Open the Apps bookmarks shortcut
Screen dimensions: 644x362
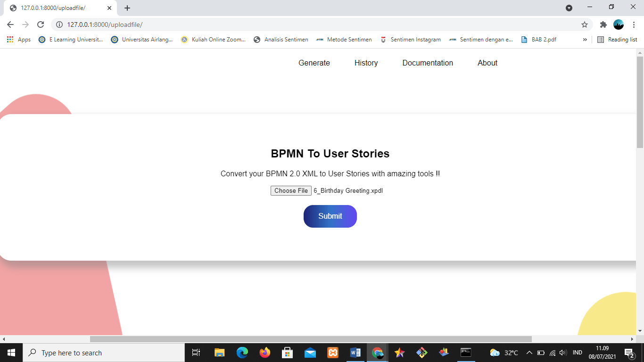pos(19,40)
